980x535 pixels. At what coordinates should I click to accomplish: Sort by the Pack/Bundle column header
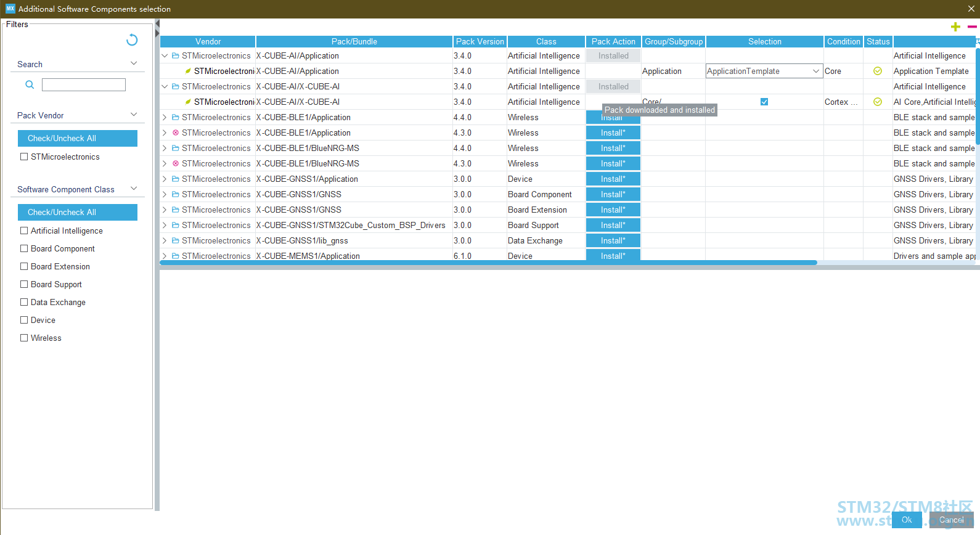[354, 41]
